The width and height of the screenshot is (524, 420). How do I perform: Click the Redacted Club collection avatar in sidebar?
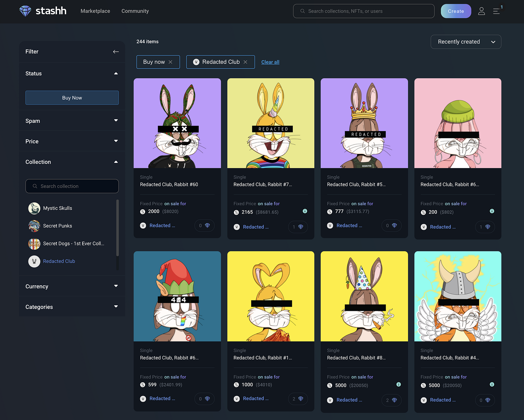(34, 261)
